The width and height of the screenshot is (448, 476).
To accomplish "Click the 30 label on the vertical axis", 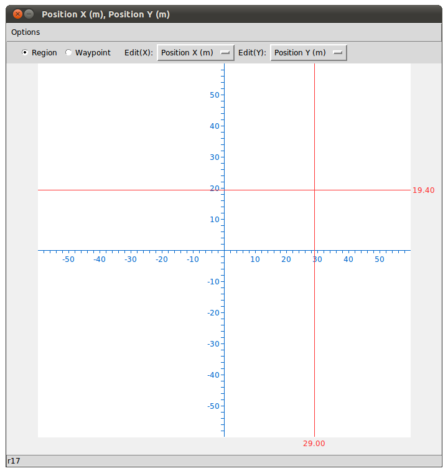I will [215, 157].
